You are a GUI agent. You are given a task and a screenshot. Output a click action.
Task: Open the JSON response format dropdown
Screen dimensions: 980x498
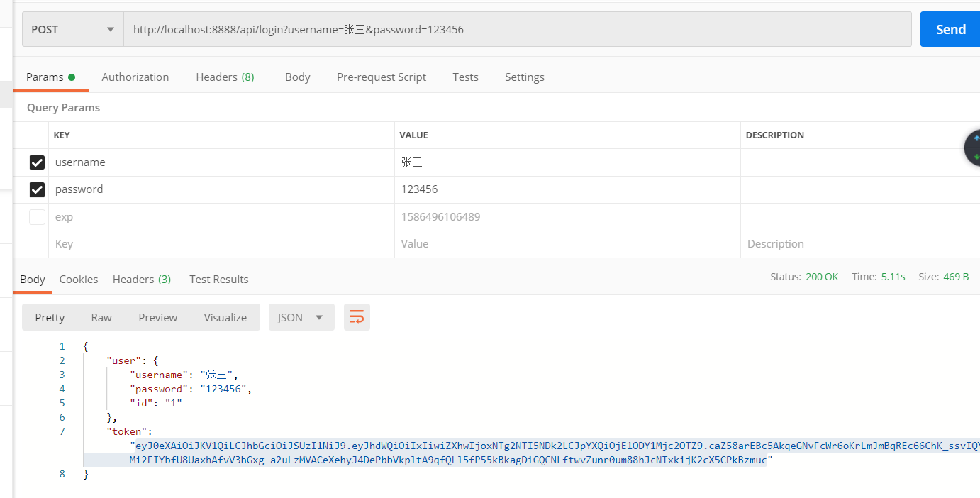click(x=301, y=317)
